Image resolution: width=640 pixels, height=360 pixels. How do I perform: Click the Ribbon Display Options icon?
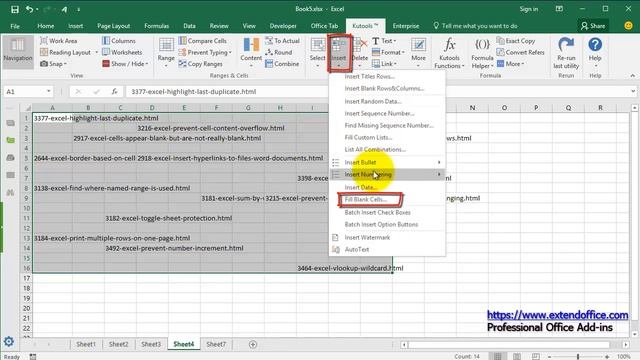coord(559,9)
